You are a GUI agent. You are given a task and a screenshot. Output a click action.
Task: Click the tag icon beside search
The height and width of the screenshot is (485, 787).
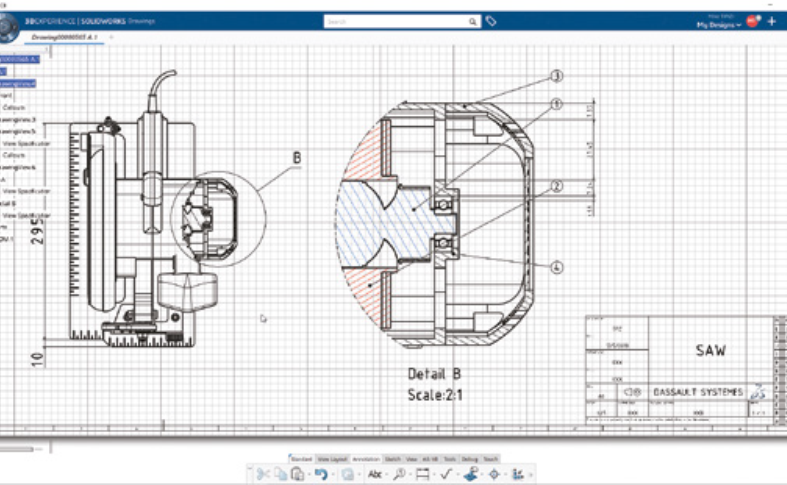point(491,21)
